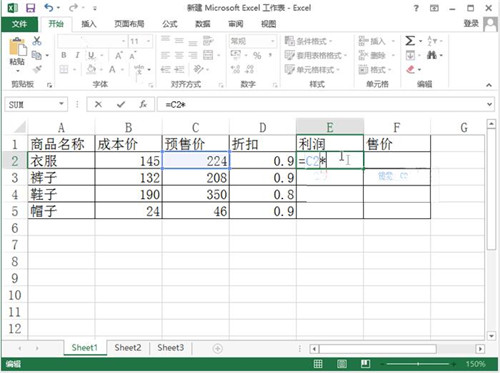
Task: Open the Name Box dropdown arrow
Action: [x=61, y=104]
